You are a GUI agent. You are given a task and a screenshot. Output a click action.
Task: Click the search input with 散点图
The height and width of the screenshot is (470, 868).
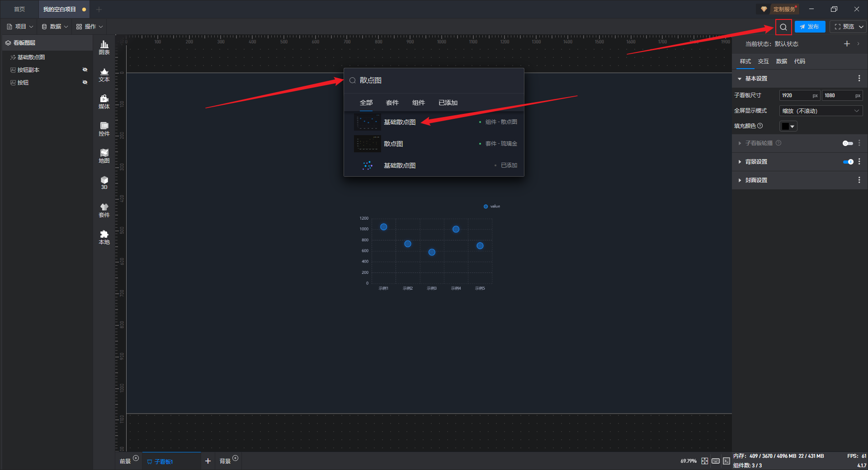coord(434,80)
